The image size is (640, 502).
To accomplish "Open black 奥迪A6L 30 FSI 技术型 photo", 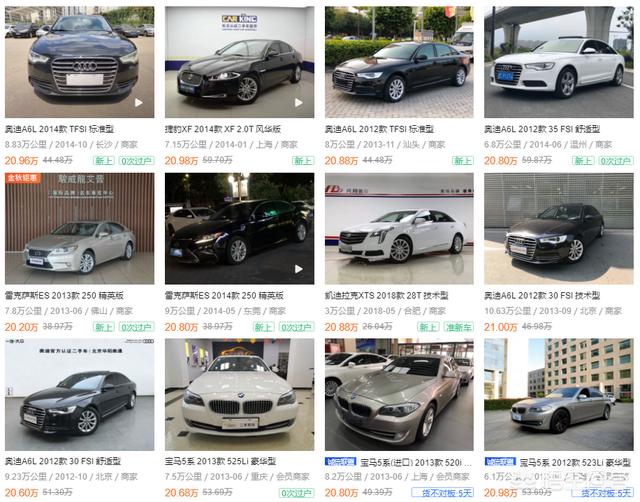I will tap(559, 229).
